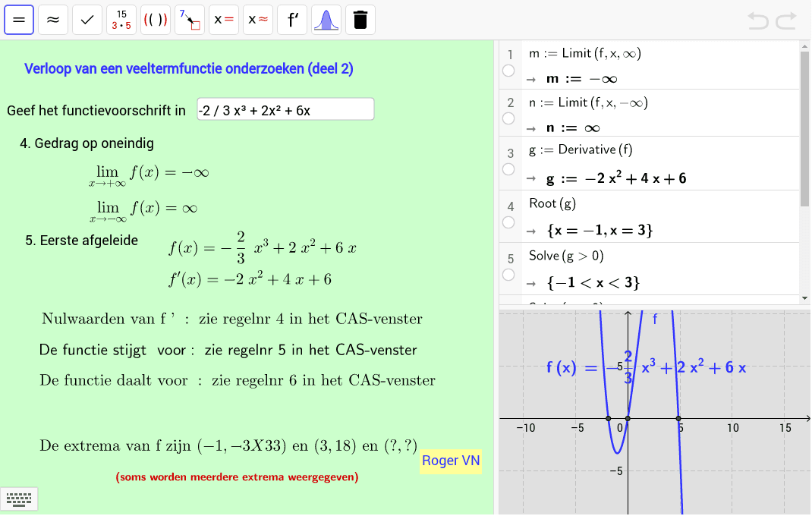The image size is (812, 516).
Task: Click red note 'soms worden meerdere extrema weergegeven'
Action: pos(237,477)
